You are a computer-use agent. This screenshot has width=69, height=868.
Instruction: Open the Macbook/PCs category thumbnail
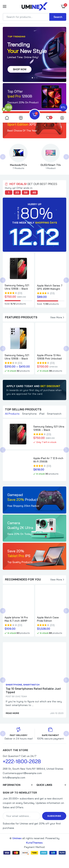18,153
